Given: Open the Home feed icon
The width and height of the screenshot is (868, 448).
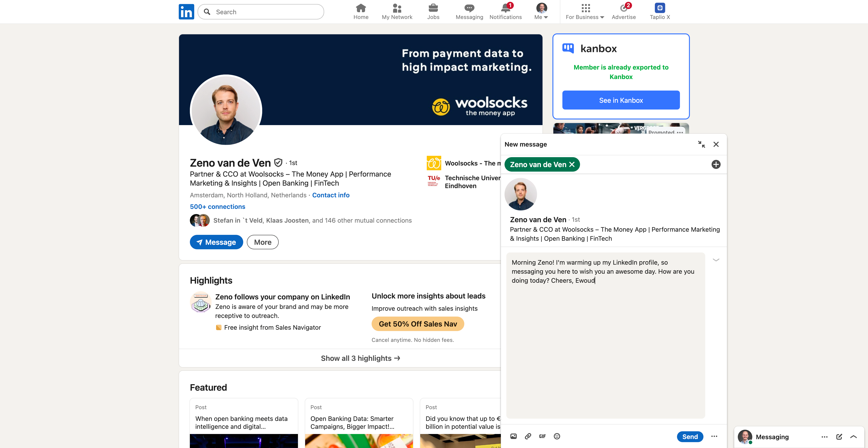Looking at the screenshot, I should tap(361, 12).
